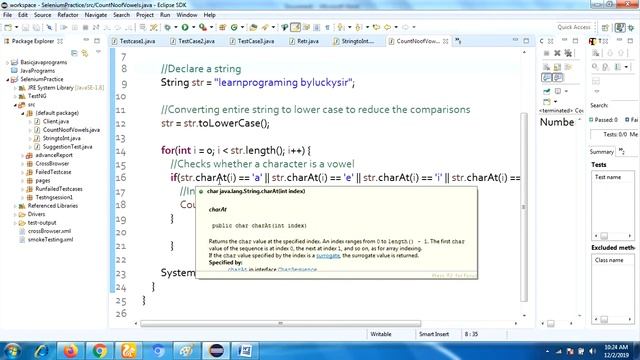Click Remove All Terminated Launches in Console
Image resolution: width=640 pixels, height=360 pixels.
coord(568,53)
